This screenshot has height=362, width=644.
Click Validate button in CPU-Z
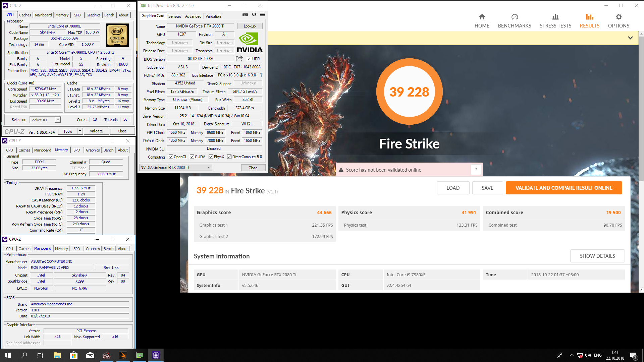(x=96, y=131)
